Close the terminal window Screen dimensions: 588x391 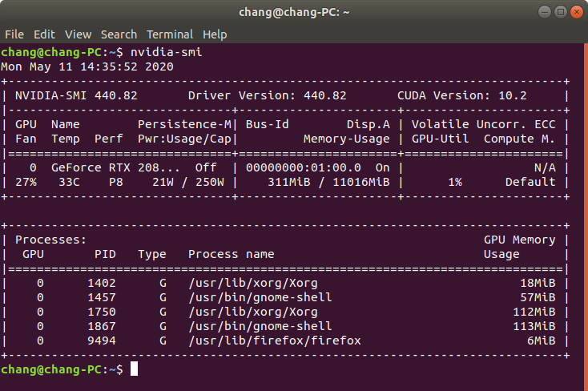click(x=576, y=12)
